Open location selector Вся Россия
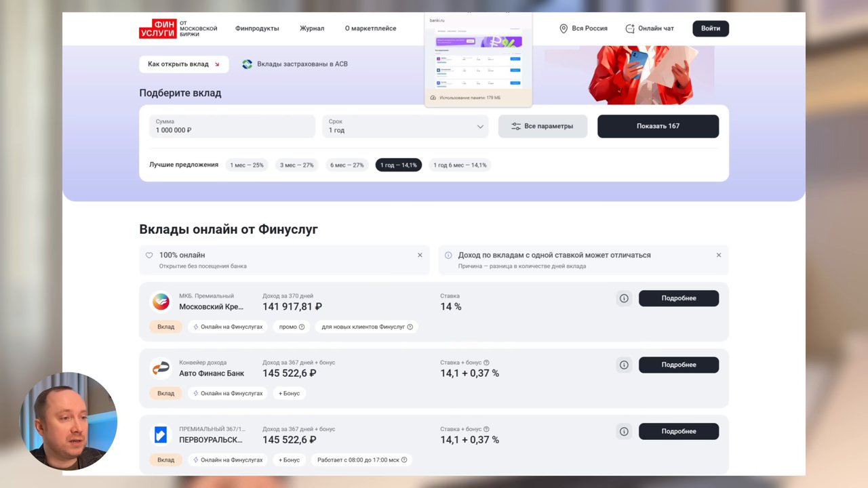Viewport: 868px width, 488px height. pyautogui.click(x=583, y=28)
